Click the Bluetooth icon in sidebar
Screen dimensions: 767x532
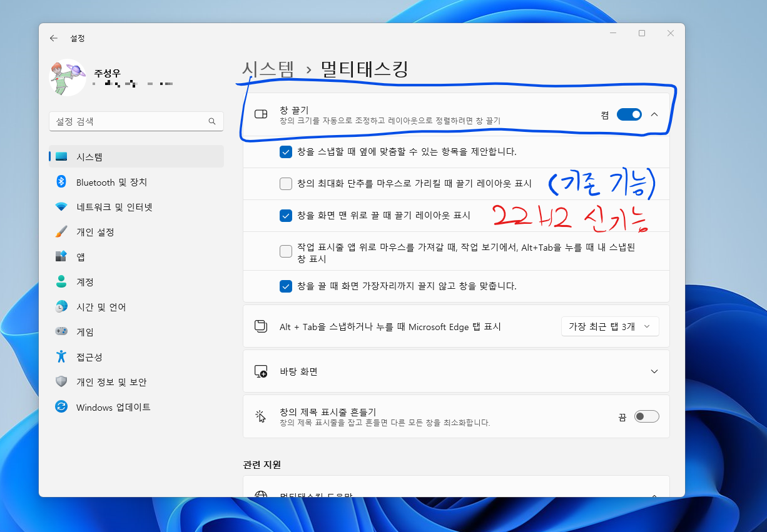pyautogui.click(x=61, y=182)
